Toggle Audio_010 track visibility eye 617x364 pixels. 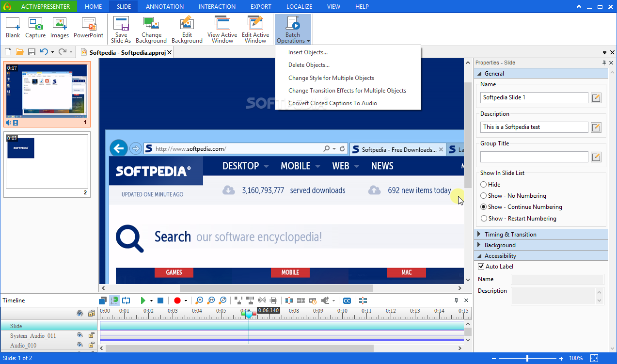[80, 345]
